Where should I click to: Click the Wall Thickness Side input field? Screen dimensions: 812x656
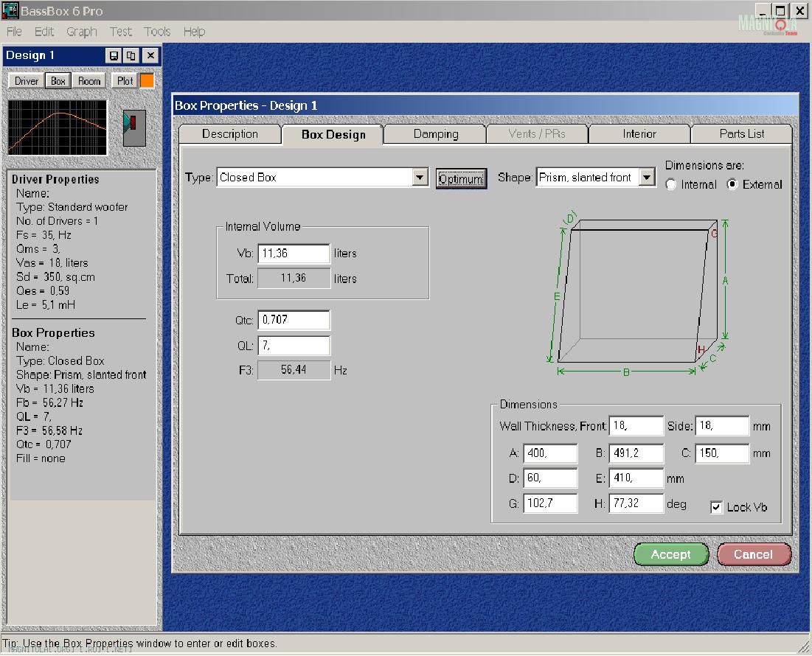click(x=722, y=426)
